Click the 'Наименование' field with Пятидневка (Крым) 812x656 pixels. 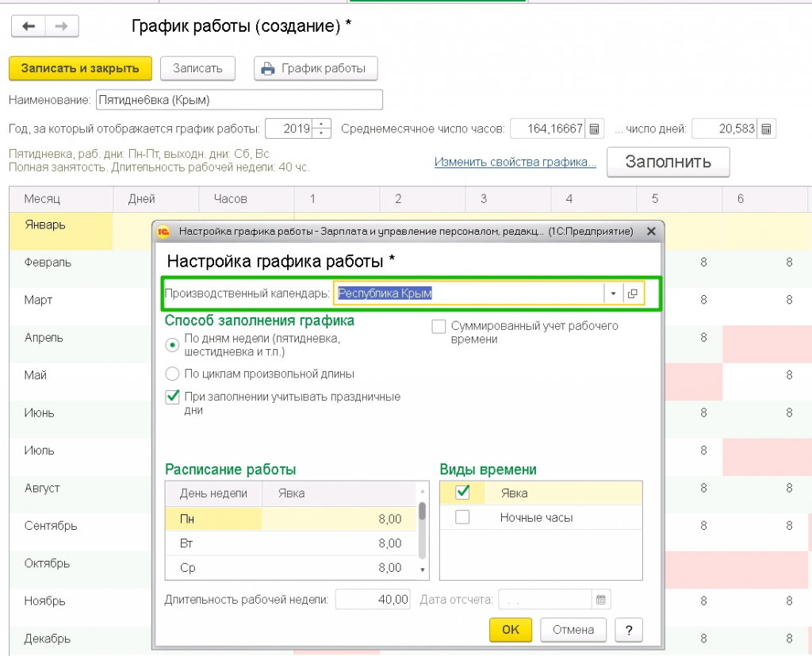(x=239, y=100)
